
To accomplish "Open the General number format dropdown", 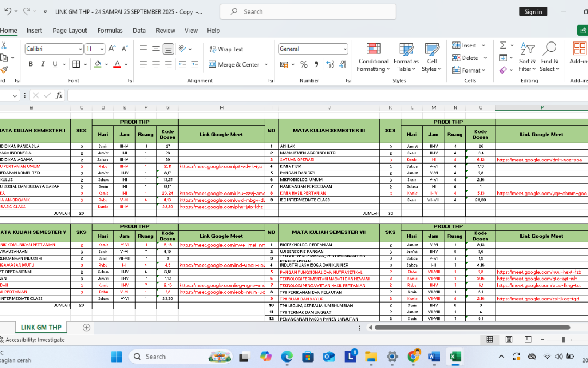I will [x=345, y=49].
